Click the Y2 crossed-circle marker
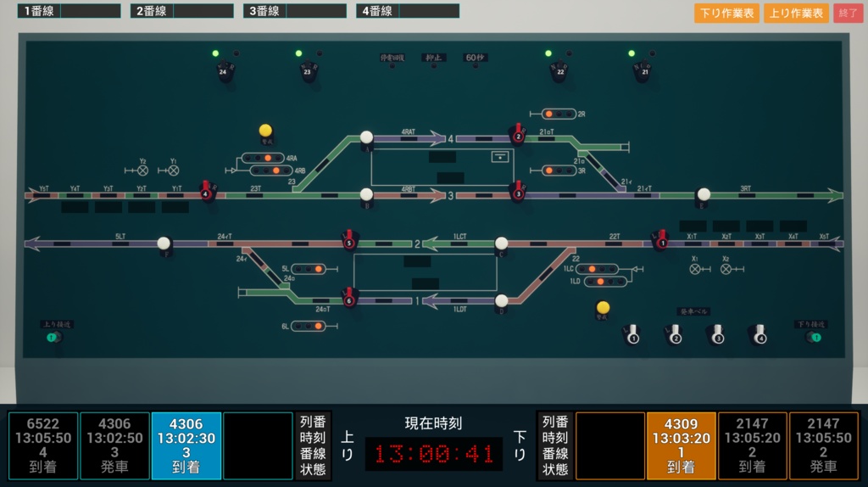 pos(142,171)
